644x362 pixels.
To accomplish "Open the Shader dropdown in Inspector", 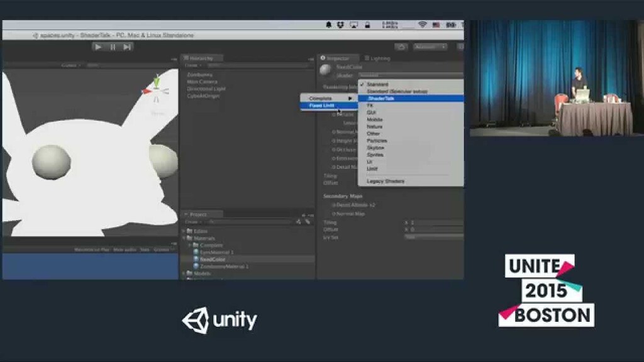I will (x=411, y=75).
